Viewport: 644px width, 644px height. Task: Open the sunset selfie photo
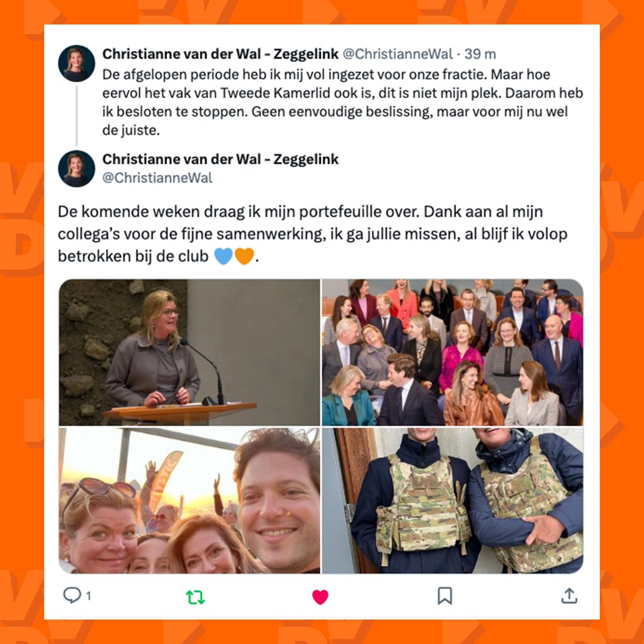point(190,500)
